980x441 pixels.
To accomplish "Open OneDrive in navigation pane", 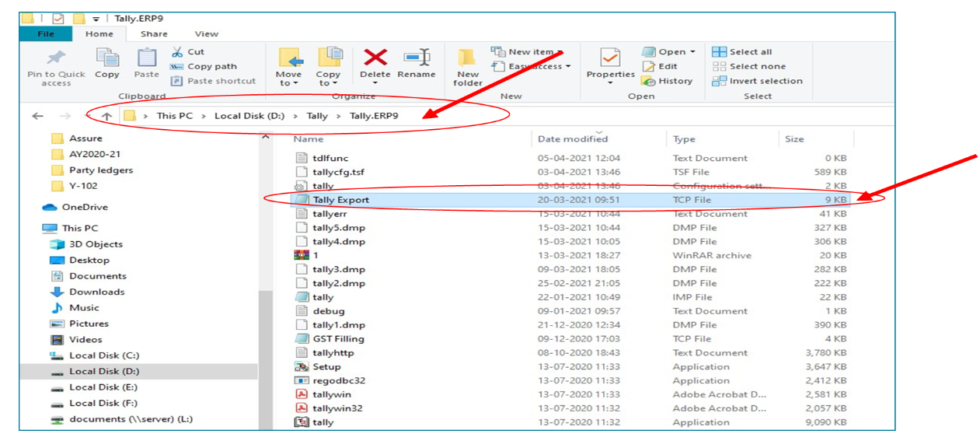I will click(75, 208).
